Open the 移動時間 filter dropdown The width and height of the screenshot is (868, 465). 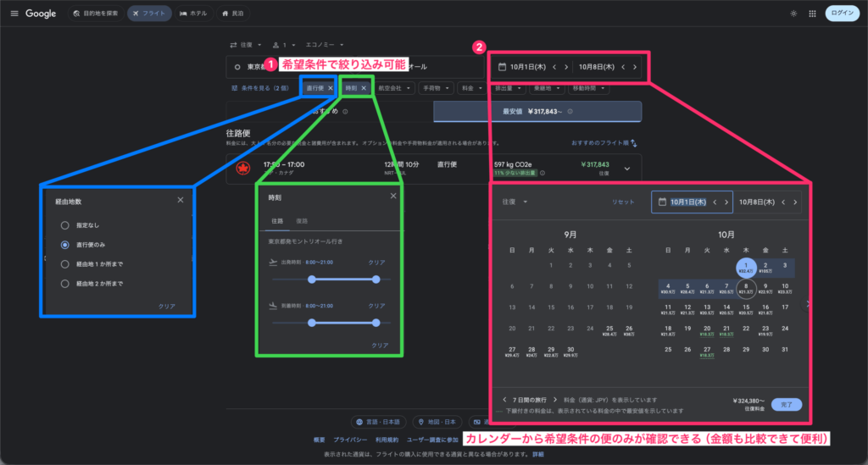[x=588, y=88]
